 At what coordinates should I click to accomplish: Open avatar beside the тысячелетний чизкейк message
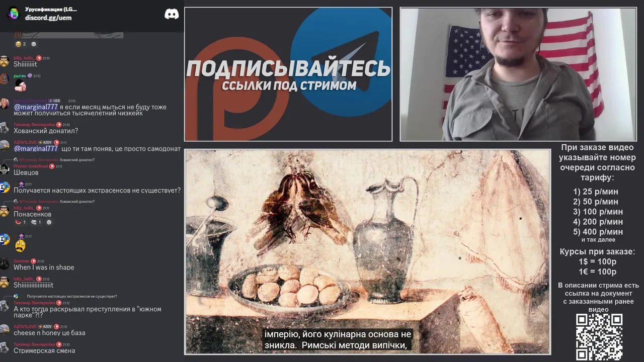[x=5, y=104]
